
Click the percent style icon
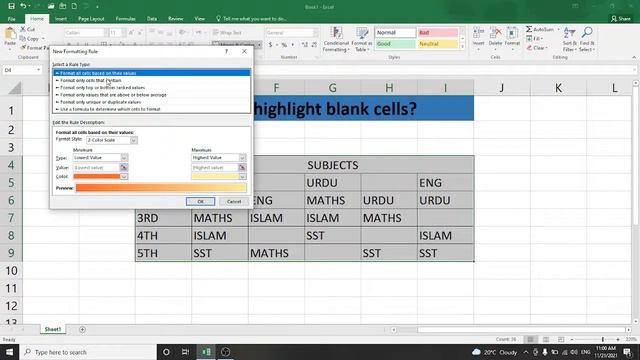(x=284, y=44)
